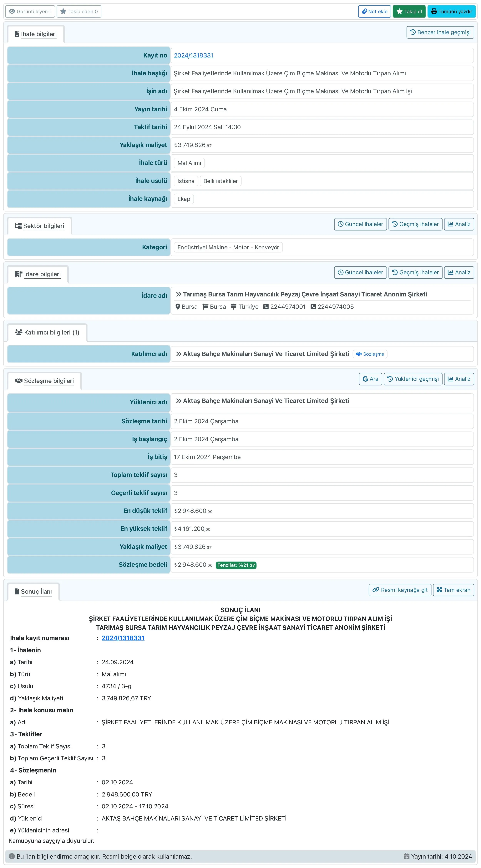The width and height of the screenshot is (481, 868).
Task: Click the İstisna tag
Action: click(186, 181)
